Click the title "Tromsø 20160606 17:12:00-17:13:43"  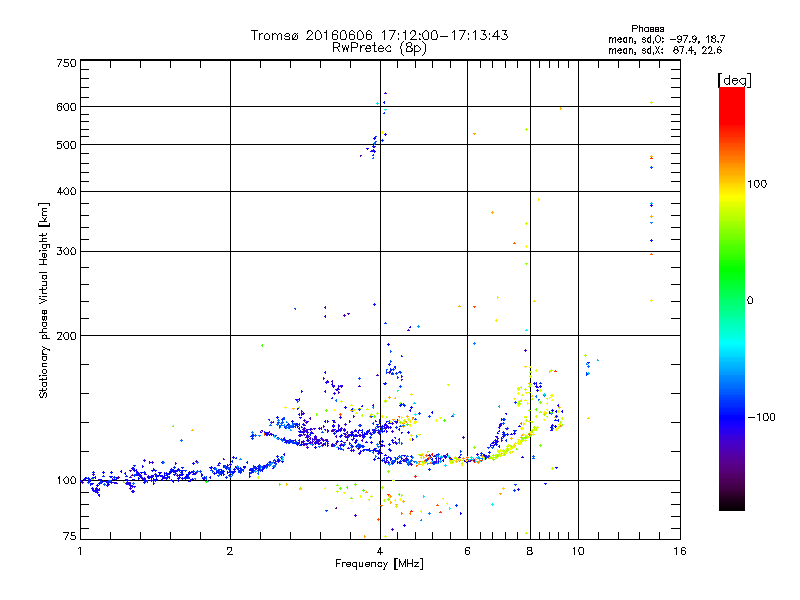(379, 35)
